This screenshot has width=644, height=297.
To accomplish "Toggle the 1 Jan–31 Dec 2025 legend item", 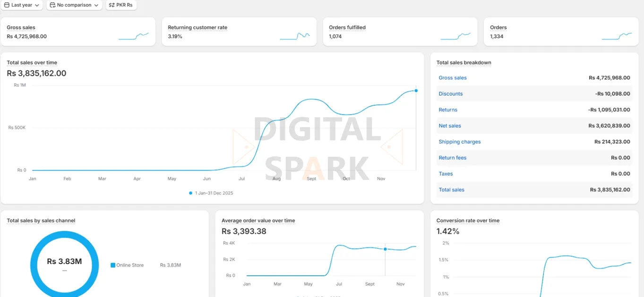I will click(211, 193).
